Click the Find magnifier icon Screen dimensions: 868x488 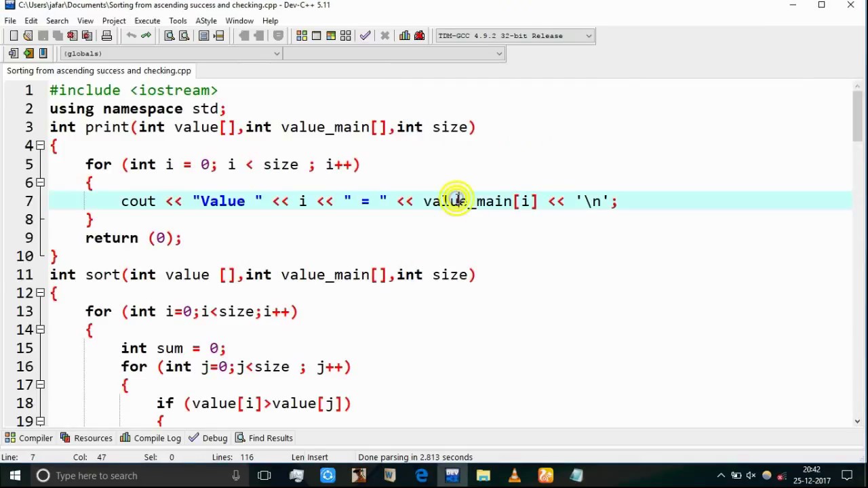click(x=170, y=36)
